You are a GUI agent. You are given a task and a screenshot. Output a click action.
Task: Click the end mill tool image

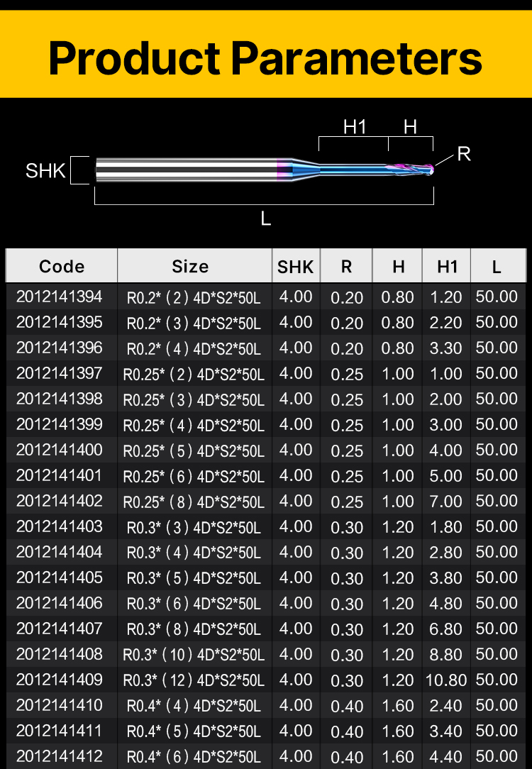pyautogui.click(x=264, y=170)
